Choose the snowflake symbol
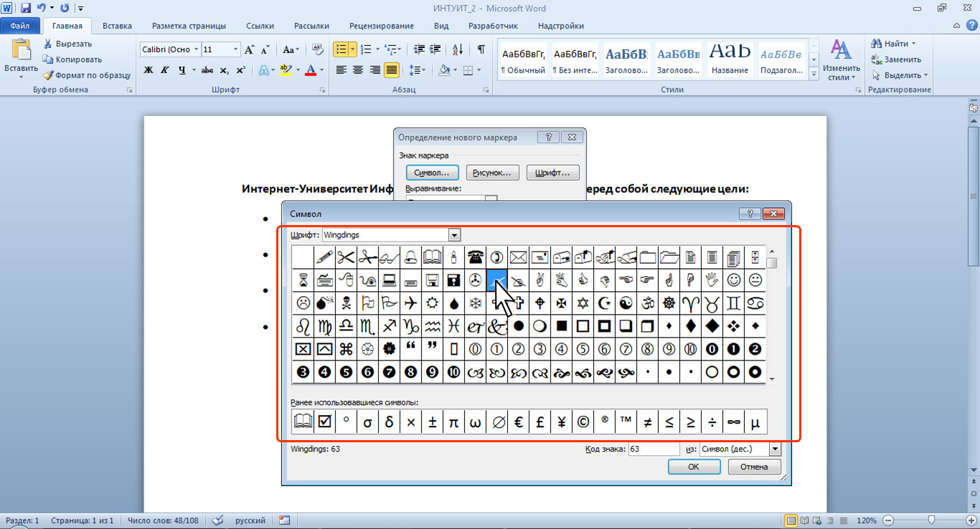This screenshot has height=529, width=980. pos(476,302)
